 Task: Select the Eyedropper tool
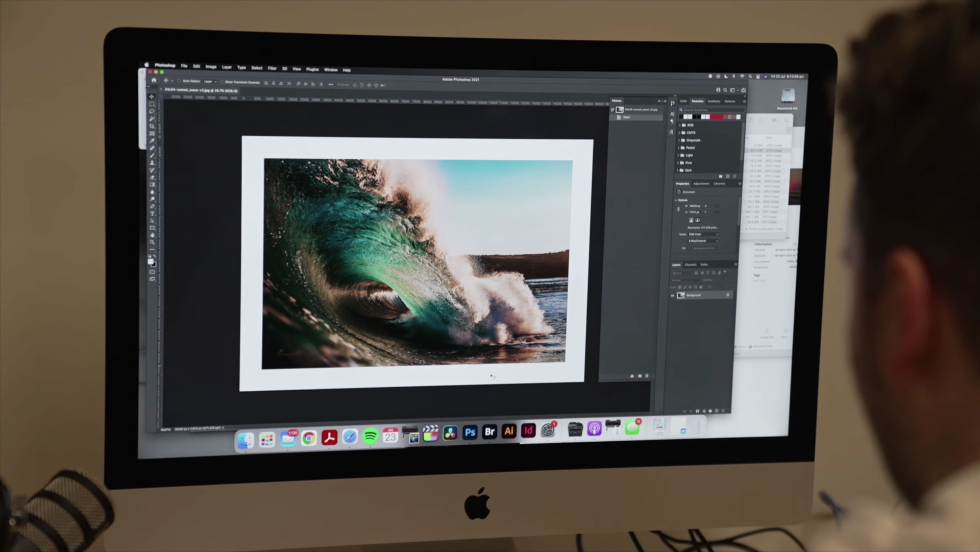152,140
